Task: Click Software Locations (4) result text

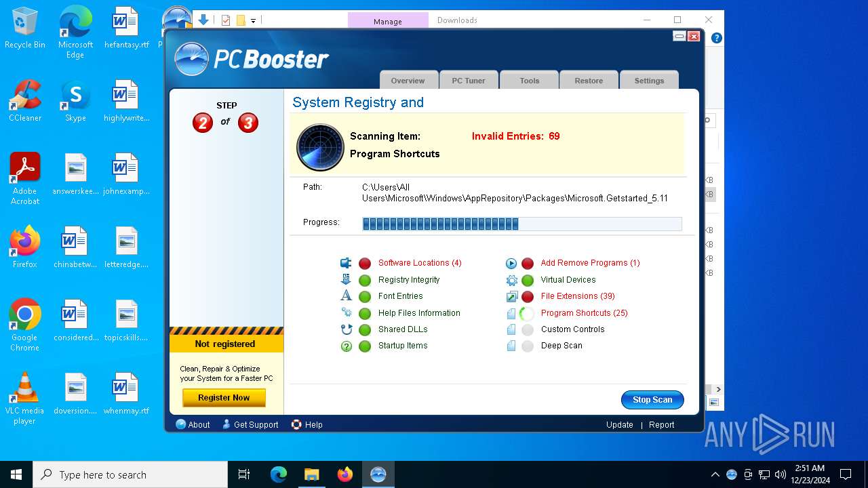Action: (420, 263)
